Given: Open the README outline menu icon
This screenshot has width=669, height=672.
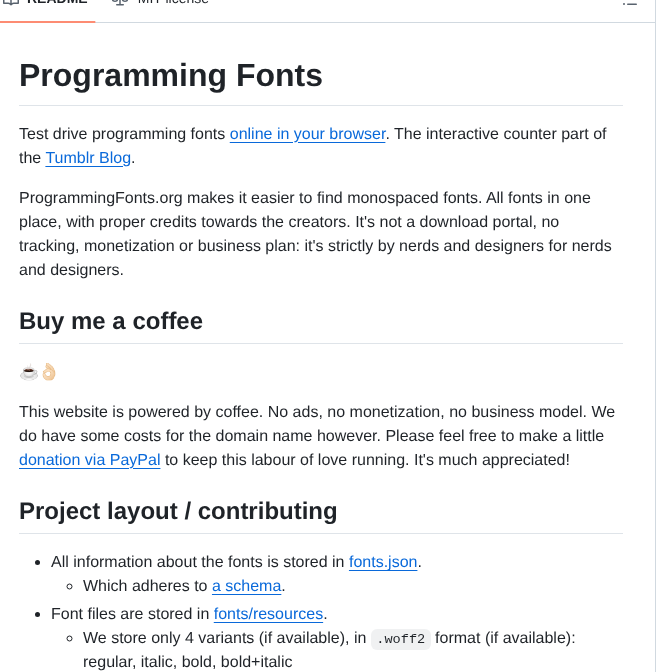Looking at the screenshot, I should [630, 3].
